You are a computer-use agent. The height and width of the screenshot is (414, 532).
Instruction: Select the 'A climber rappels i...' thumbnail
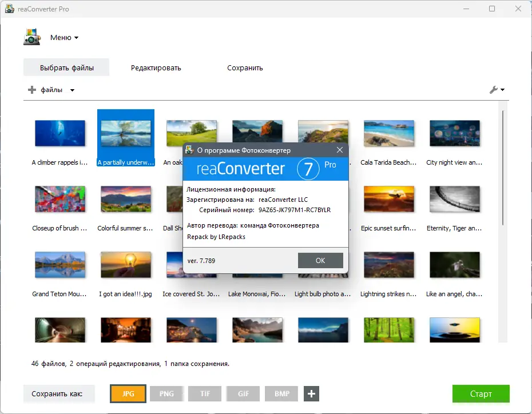coord(60,133)
